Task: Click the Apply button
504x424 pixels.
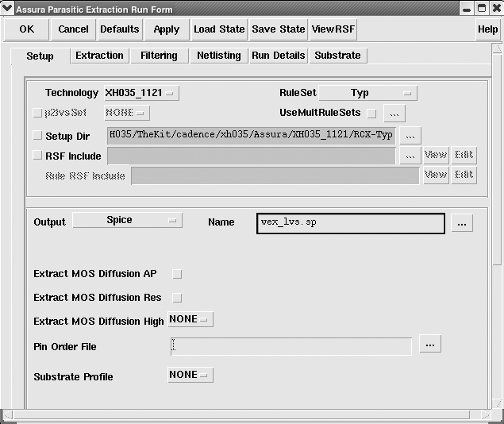Action: (167, 29)
